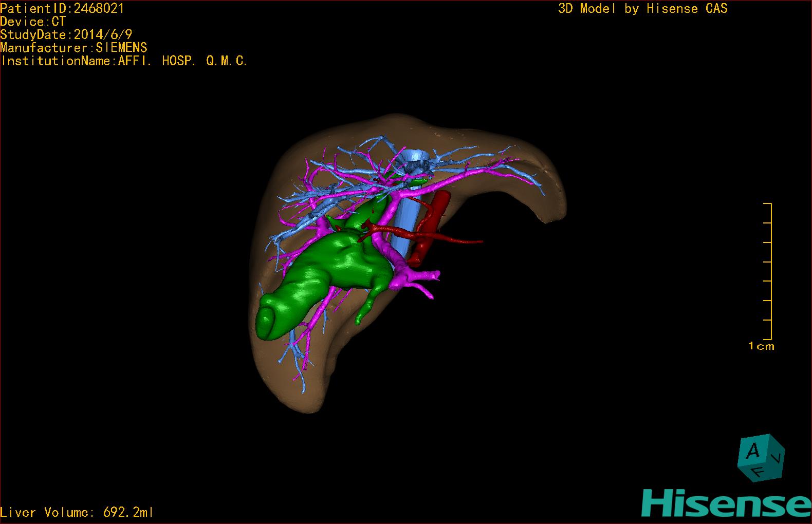Click the InstitutionName:AFFI. HOSP. Q.M.C. text

[124, 61]
